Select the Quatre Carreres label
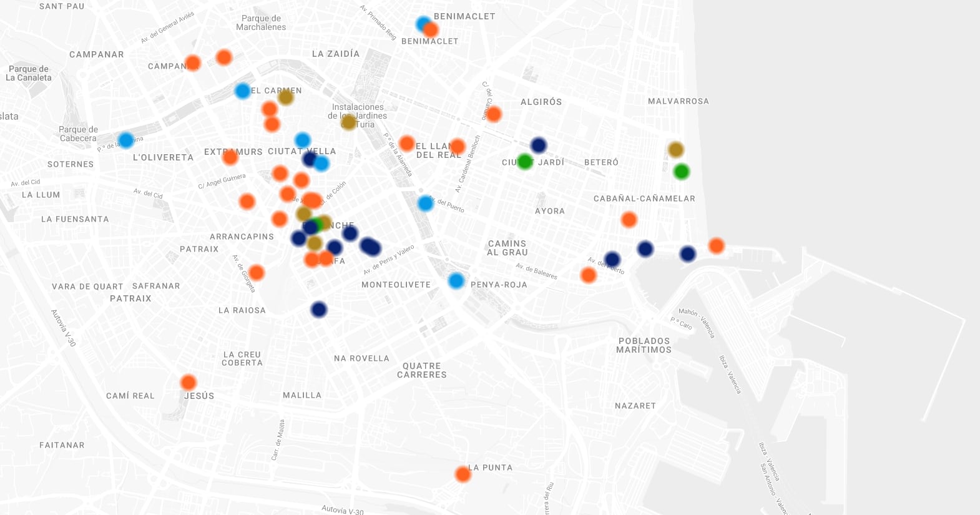The width and height of the screenshot is (980, 515). tap(422, 370)
